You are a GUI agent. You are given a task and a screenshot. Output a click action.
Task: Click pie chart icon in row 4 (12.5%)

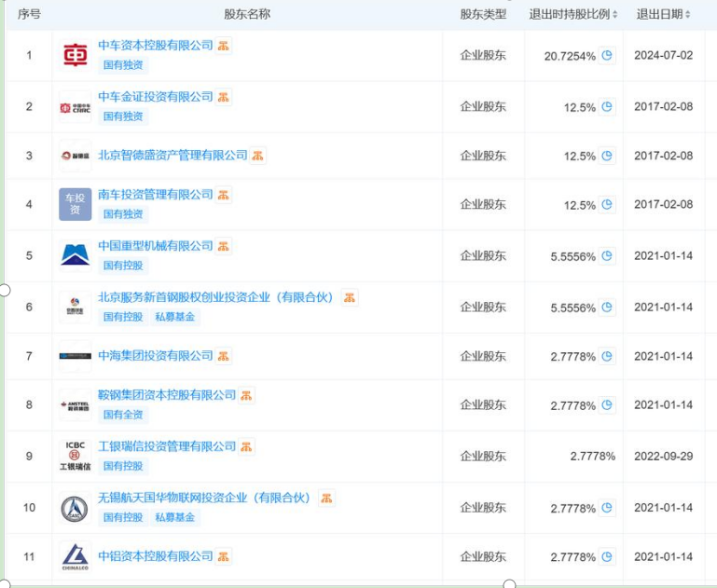tap(607, 204)
